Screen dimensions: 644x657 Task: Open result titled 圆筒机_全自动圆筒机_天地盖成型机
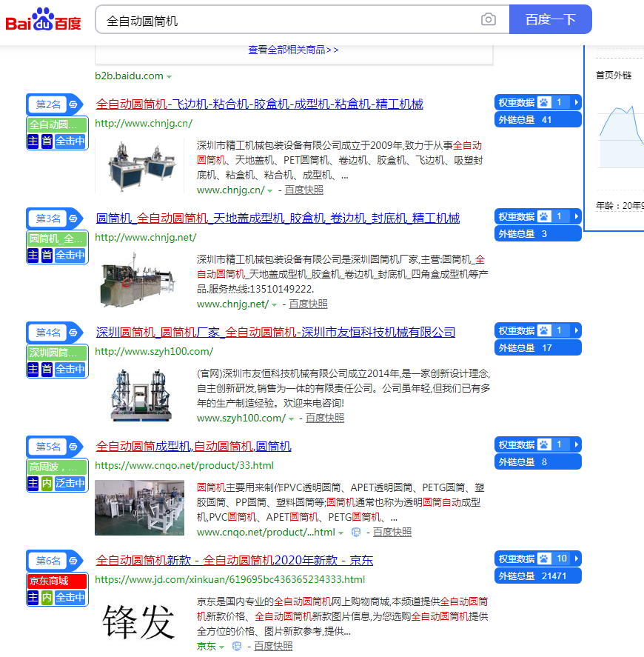(x=278, y=218)
